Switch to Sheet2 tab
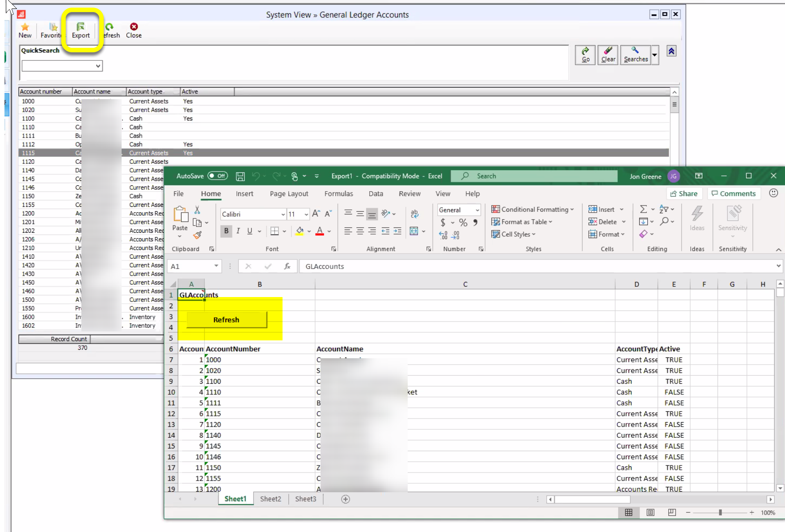 pyautogui.click(x=270, y=499)
